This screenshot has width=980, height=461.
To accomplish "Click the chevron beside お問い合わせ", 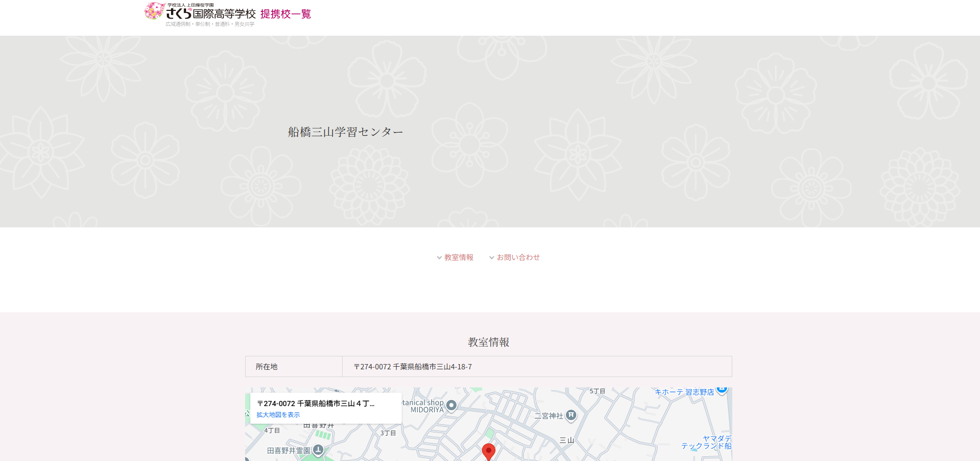I will coord(492,258).
